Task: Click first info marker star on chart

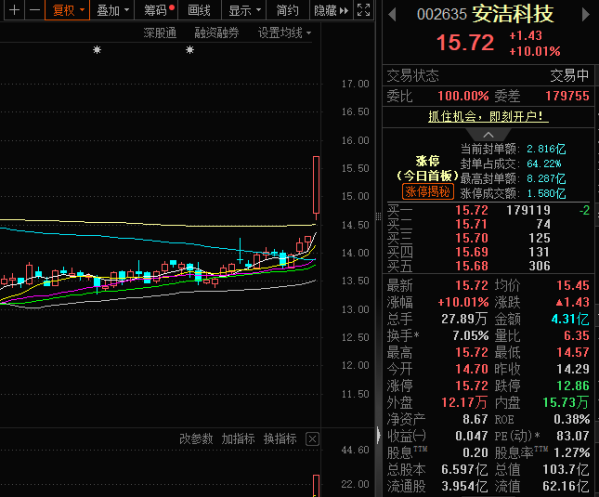Action: point(97,50)
